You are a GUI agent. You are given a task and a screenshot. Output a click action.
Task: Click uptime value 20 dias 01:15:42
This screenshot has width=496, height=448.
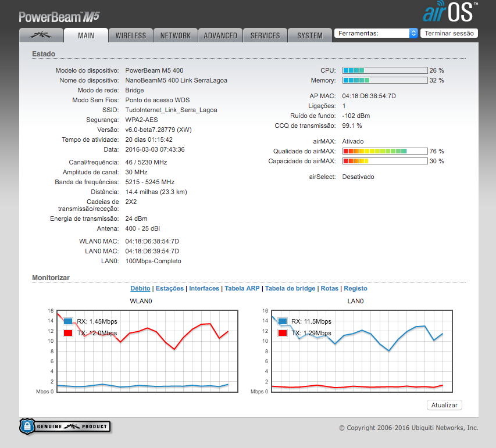pos(149,139)
